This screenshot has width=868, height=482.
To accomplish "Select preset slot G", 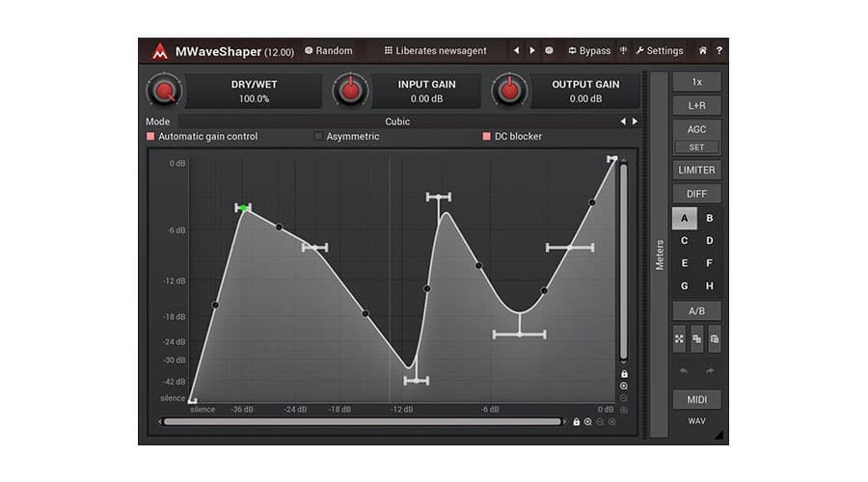I will [684, 286].
